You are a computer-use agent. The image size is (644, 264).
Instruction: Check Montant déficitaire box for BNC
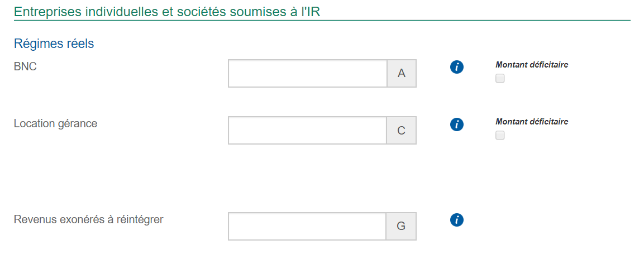click(x=500, y=79)
